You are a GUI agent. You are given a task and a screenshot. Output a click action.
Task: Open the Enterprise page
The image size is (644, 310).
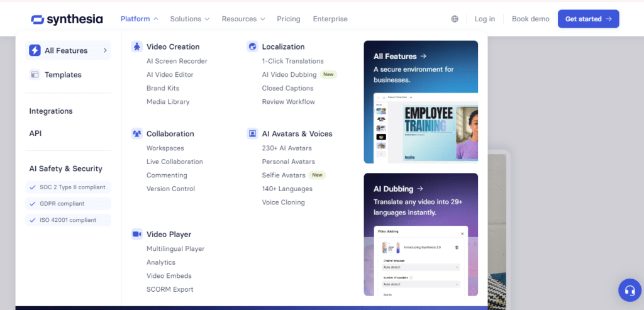tap(330, 19)
